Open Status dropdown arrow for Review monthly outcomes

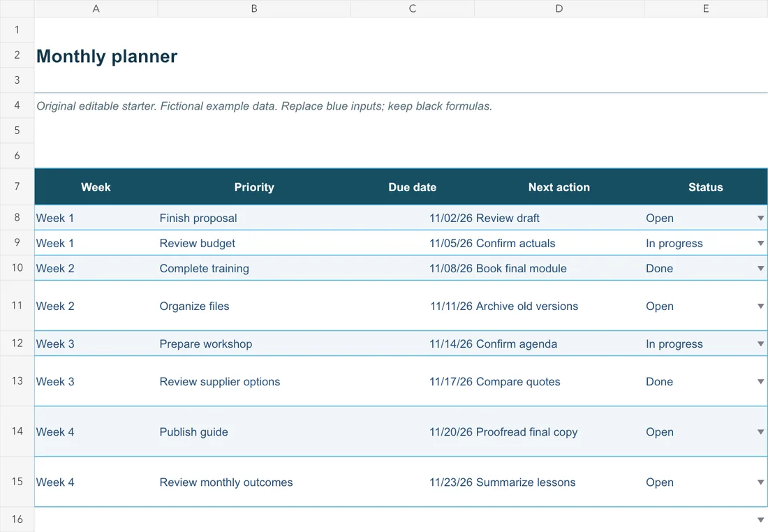coord(760,482)
